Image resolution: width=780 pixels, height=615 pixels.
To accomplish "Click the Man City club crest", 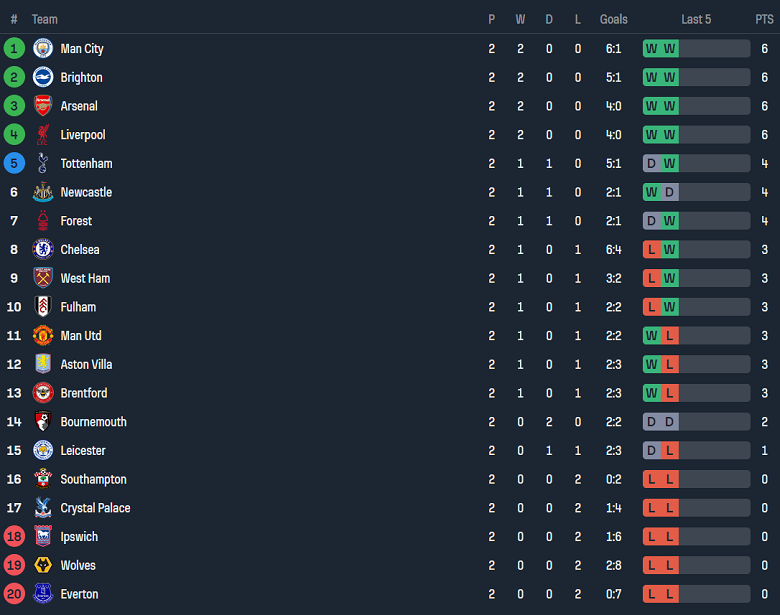I will tap(43, 49).
